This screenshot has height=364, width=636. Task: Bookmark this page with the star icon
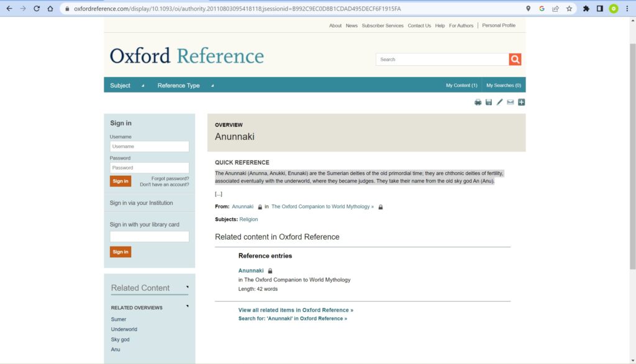569,9
